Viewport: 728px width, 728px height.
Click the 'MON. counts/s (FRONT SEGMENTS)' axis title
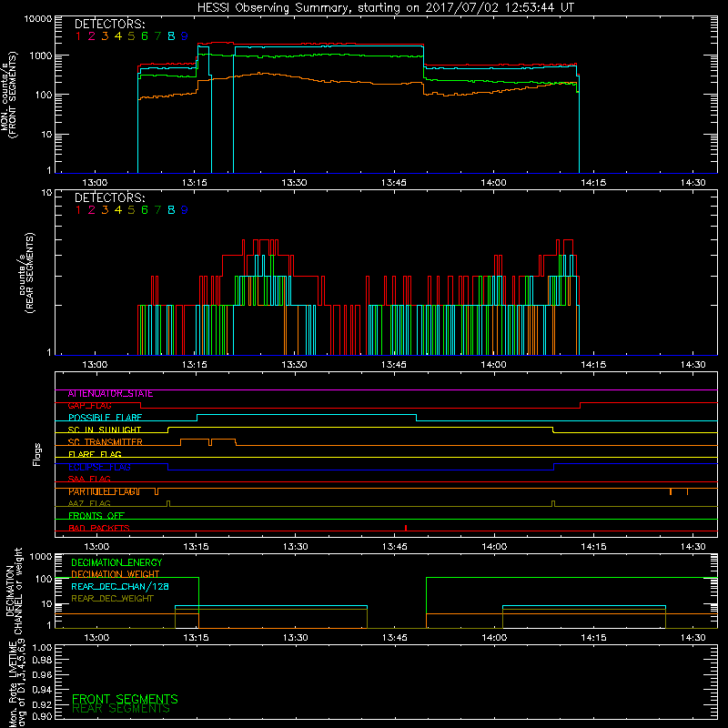8,95
